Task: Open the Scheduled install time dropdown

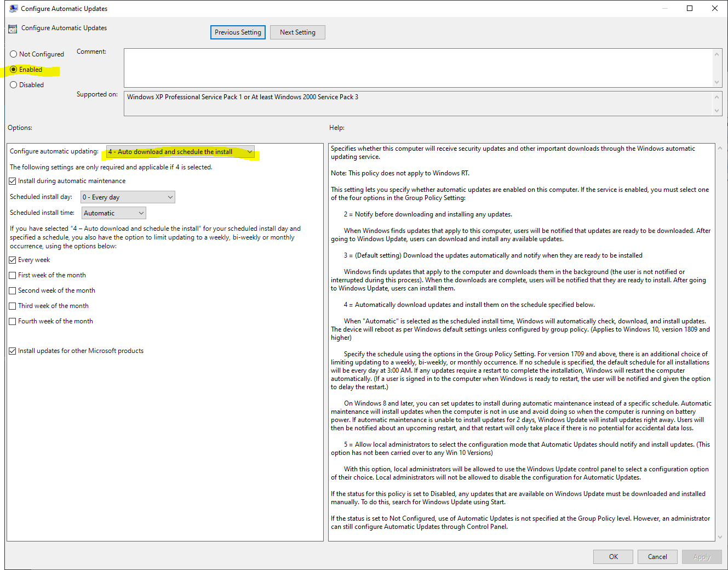Action: click(x=114, y=213)
